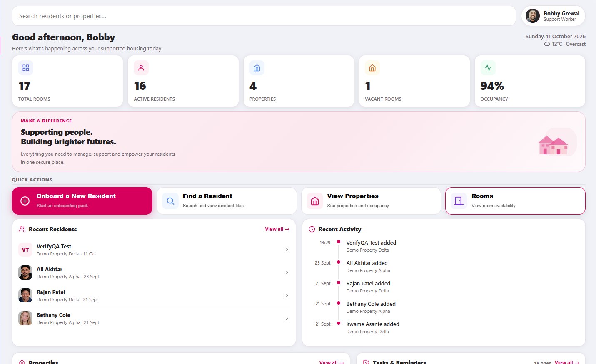596x364 pixels.
Task: Click 'Rajan Patel added' activity entry
Action: [368, 283]
